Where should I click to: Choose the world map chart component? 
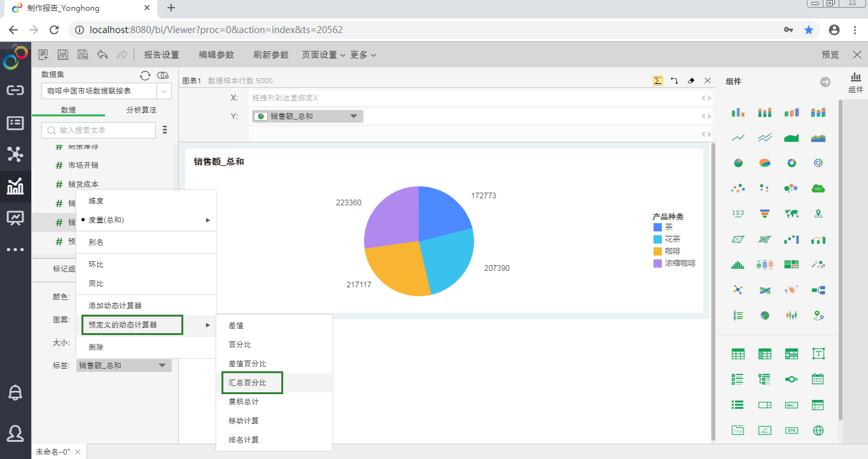coord(791,214)
